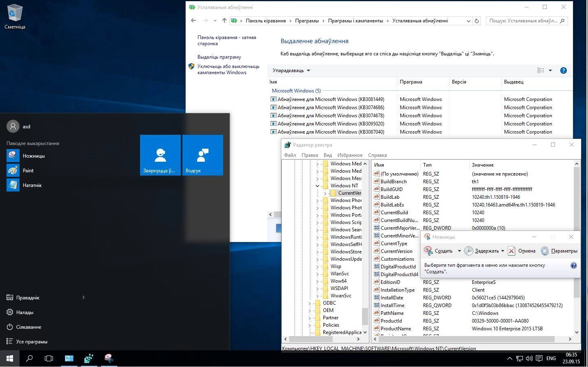Select update KB3095020 row
The width and height of the screenshot is (588, 367).
pyautogui.click(x=419, y=124)
